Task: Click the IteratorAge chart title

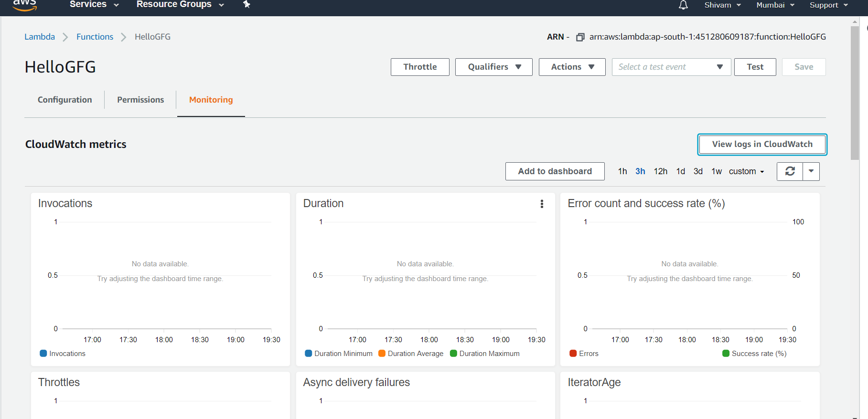Action: point(594,382)
